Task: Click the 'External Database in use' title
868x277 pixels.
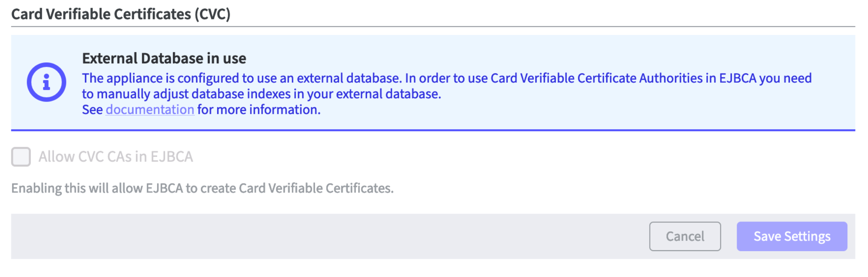Action: coord(164,59)
